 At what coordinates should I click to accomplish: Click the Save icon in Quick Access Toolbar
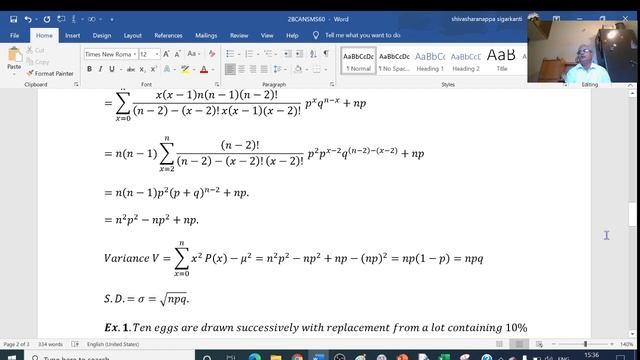click(13, 19)
